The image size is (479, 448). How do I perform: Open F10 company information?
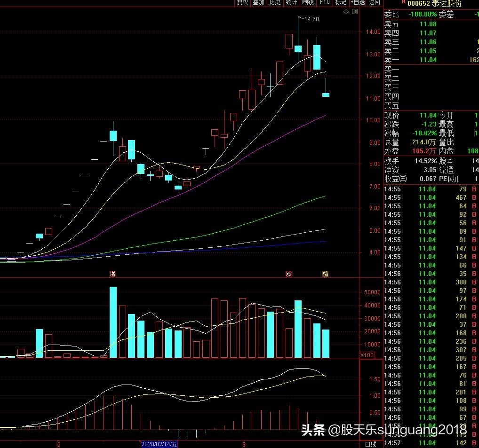325,2
